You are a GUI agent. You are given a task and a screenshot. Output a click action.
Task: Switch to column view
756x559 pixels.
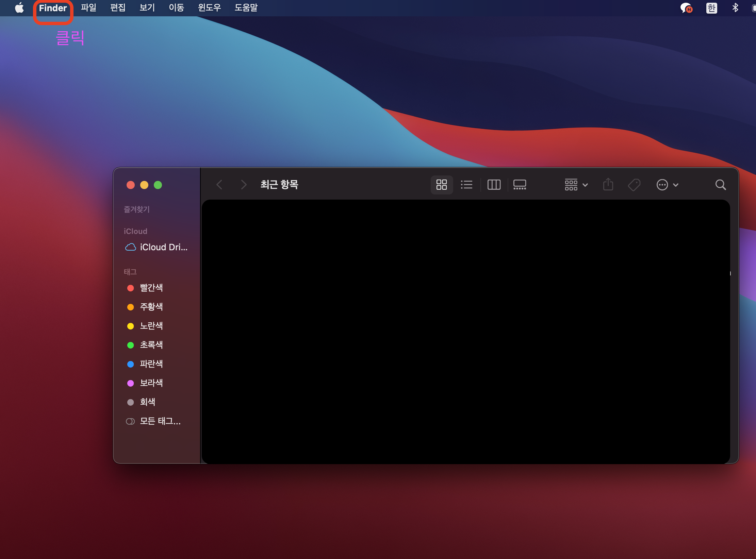(x=494, y=185)
